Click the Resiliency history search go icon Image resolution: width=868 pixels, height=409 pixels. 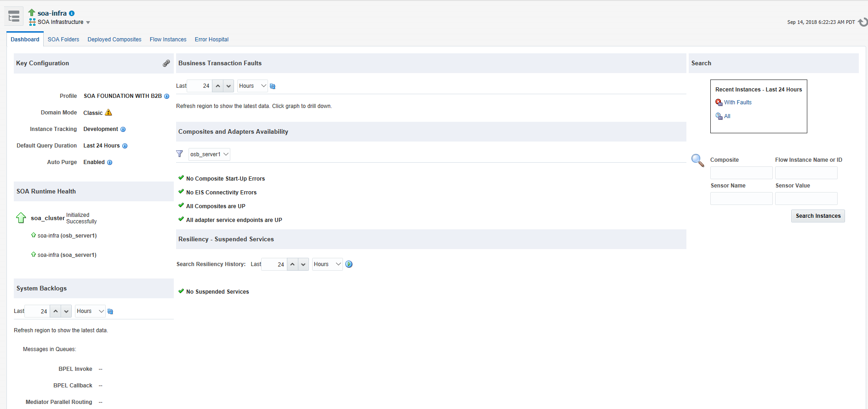349,264
